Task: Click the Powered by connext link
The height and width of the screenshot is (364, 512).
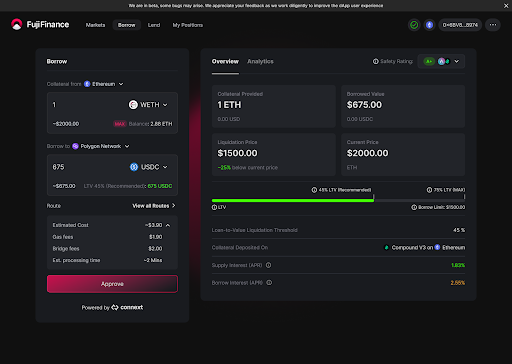Action: [x=112, y=307]
